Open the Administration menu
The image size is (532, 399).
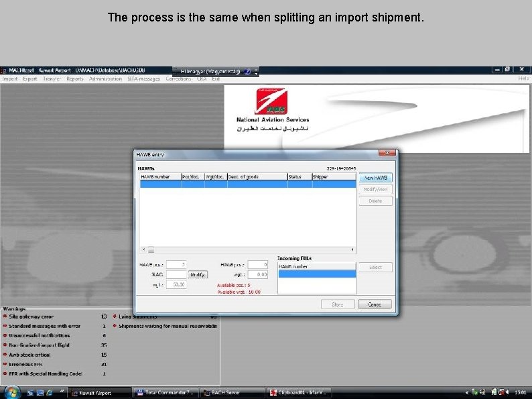[x=105, y=78]
